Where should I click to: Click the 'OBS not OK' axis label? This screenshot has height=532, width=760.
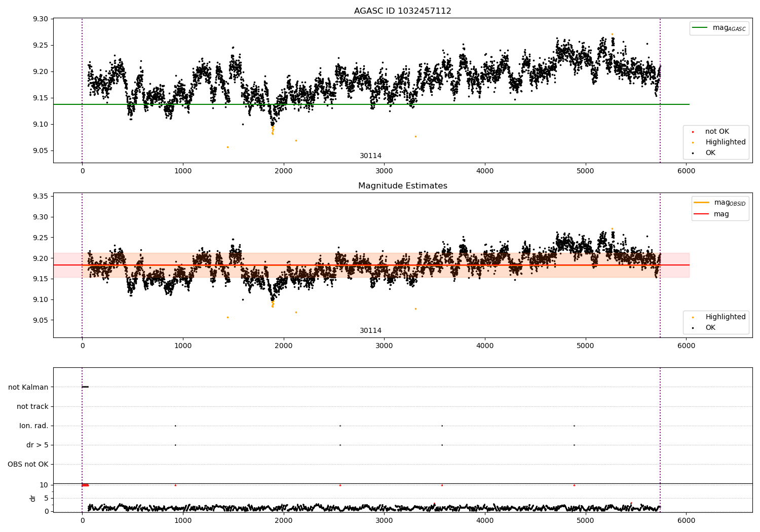pos(28,464)
